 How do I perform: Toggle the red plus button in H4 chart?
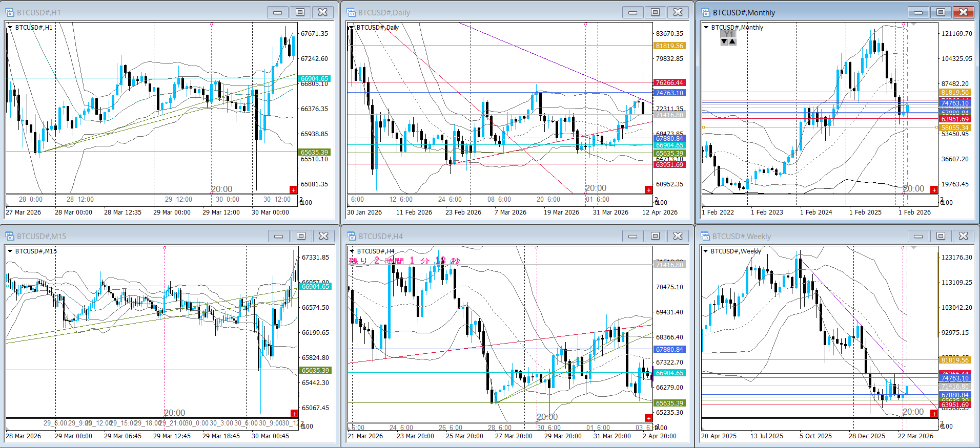(x=648, y=418)
